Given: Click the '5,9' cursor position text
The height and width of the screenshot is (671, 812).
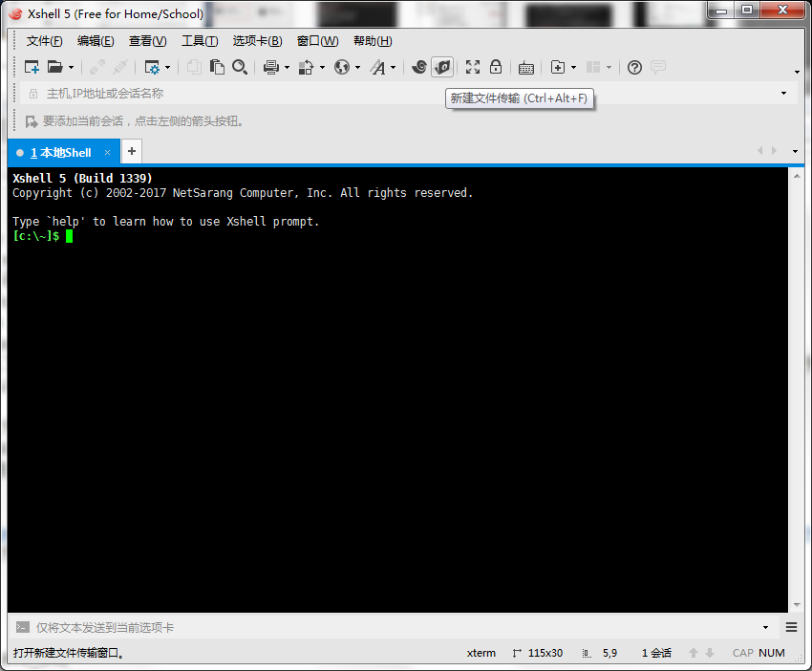Looking at the screenshot, I should pos(610,653).
